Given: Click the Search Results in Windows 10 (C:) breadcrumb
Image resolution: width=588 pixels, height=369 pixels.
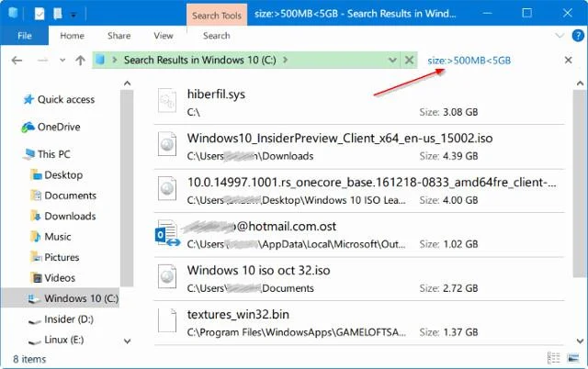Looking at the screenshot, I should click(200, 60).
